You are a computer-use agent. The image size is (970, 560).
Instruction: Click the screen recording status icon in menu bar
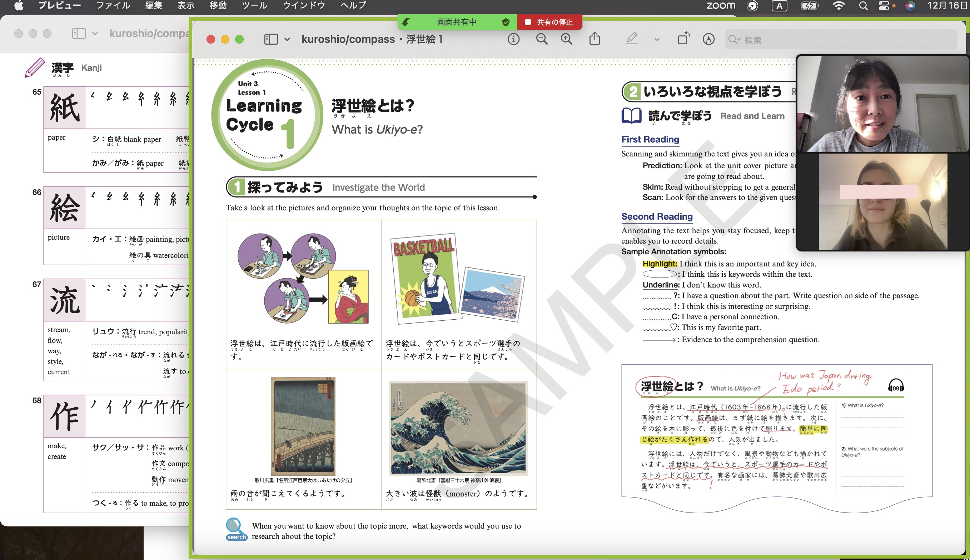pos(752,6)
